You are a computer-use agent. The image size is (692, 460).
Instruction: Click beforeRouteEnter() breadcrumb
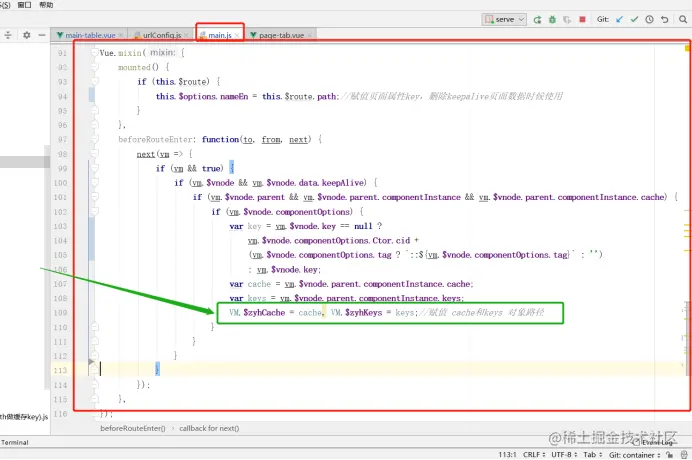point(133,428)
